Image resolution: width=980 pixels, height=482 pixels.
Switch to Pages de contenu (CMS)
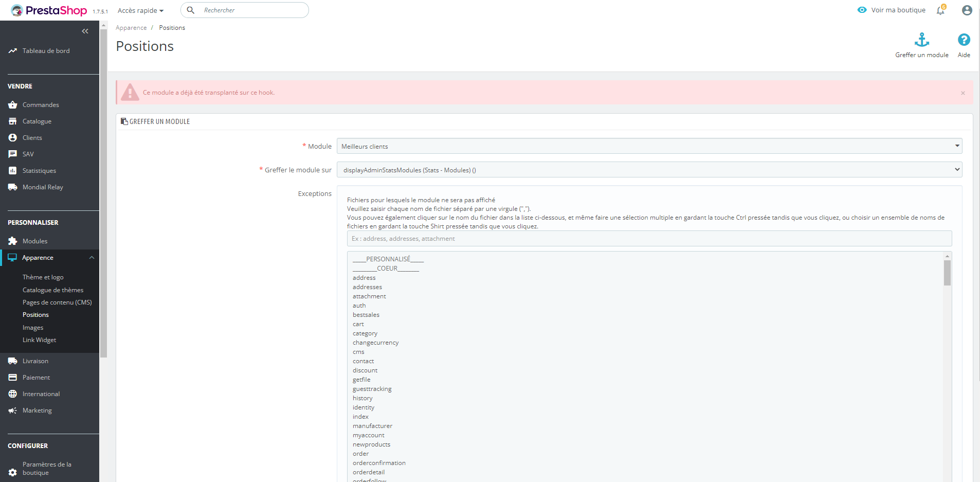(57, 302)
